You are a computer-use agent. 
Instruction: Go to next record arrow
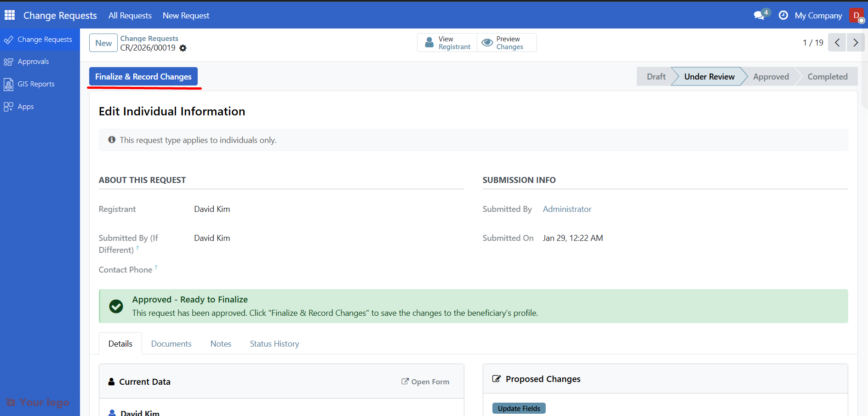[855, 43]
